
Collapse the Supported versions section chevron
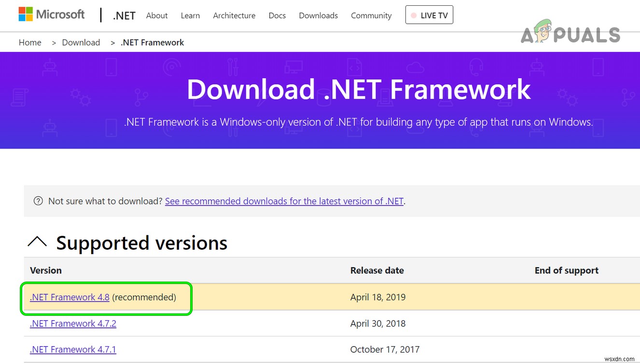point(37,243)
